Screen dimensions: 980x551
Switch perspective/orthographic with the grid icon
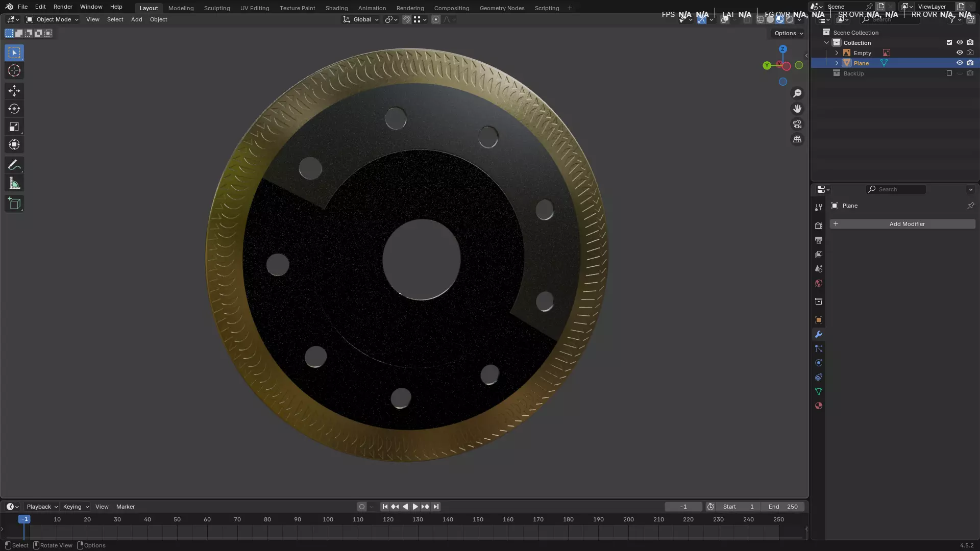[x=797, y=139]
